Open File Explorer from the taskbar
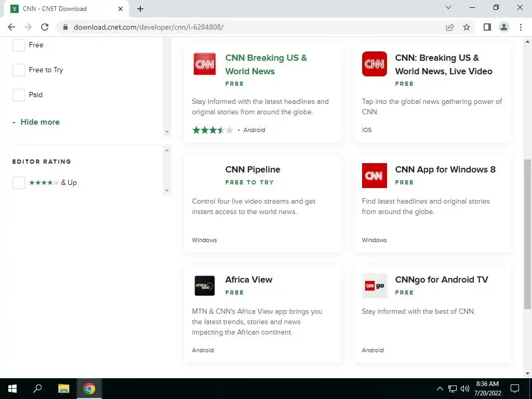The width and height of the screenshot is (532, 399). click(x=63, y=389)
